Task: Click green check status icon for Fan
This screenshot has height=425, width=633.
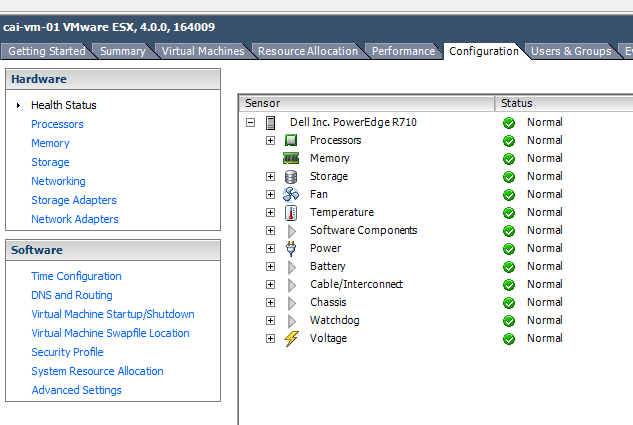Action: [509, 195]
